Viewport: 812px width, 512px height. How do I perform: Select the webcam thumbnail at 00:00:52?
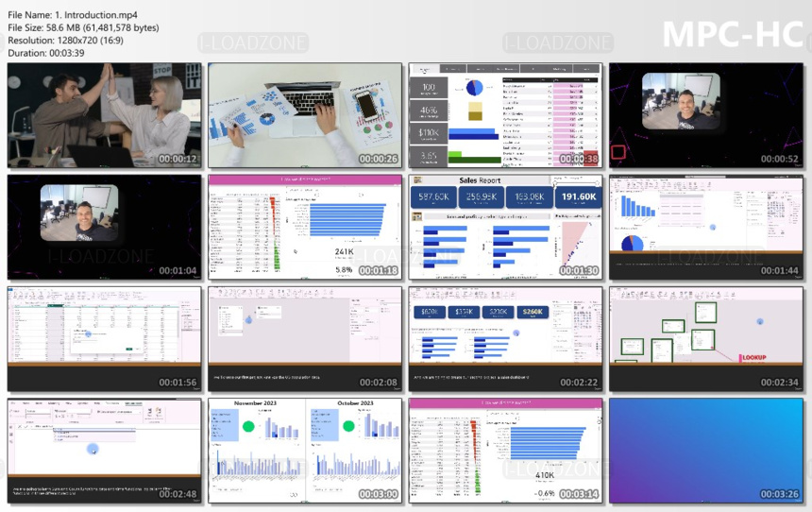[x=706, y=115]
